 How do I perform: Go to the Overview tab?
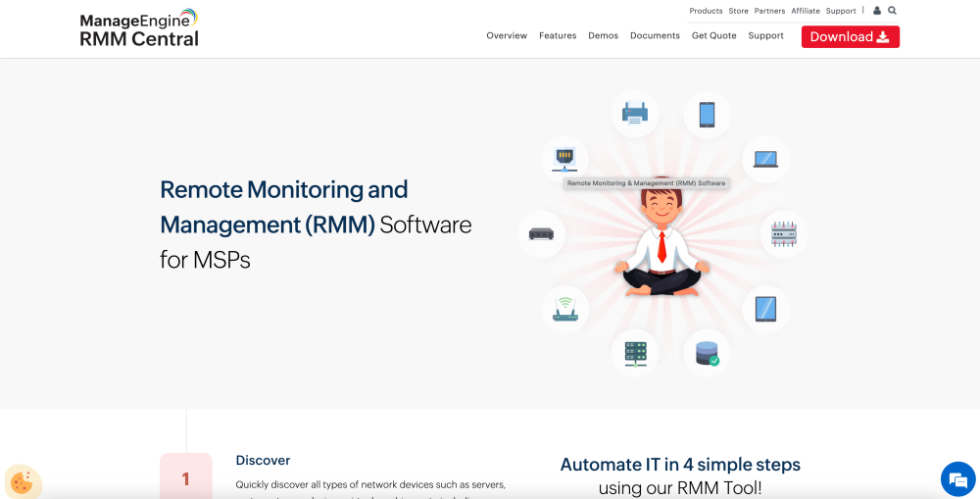coord(507,35)
